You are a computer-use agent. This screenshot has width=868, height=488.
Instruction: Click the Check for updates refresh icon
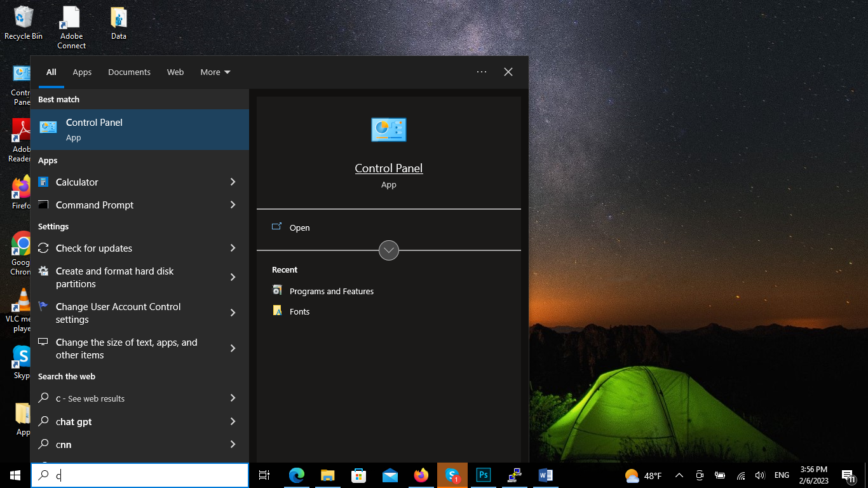click(x=43, y=248)
